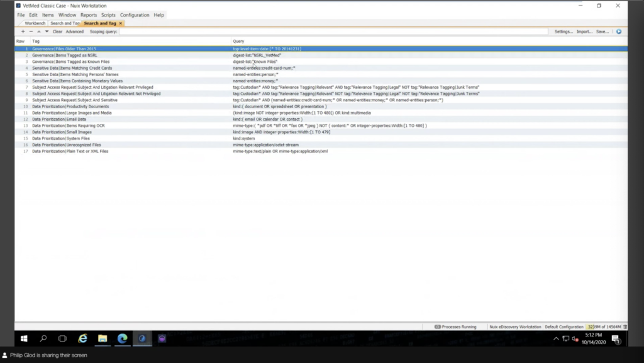This screenshot has height=363, width=644.
Task: Open the Edit menu
Action: (33, 15)
